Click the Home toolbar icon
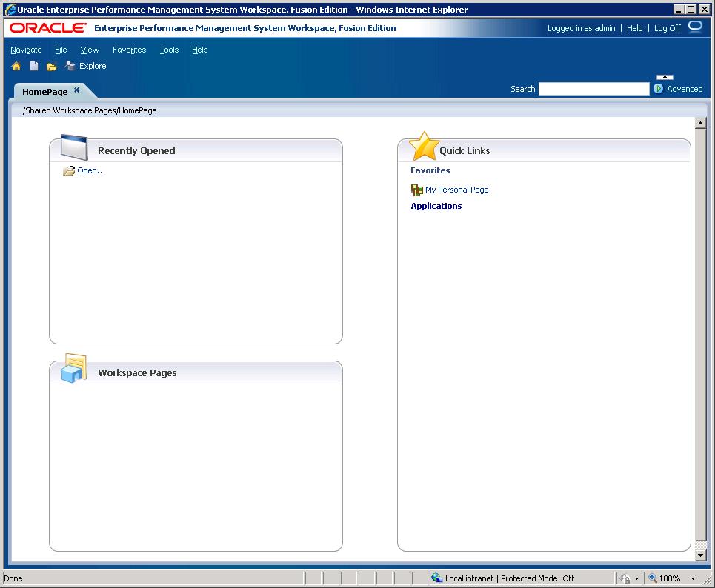This screenshot has height=588, width=715. (x=16, y=66)
